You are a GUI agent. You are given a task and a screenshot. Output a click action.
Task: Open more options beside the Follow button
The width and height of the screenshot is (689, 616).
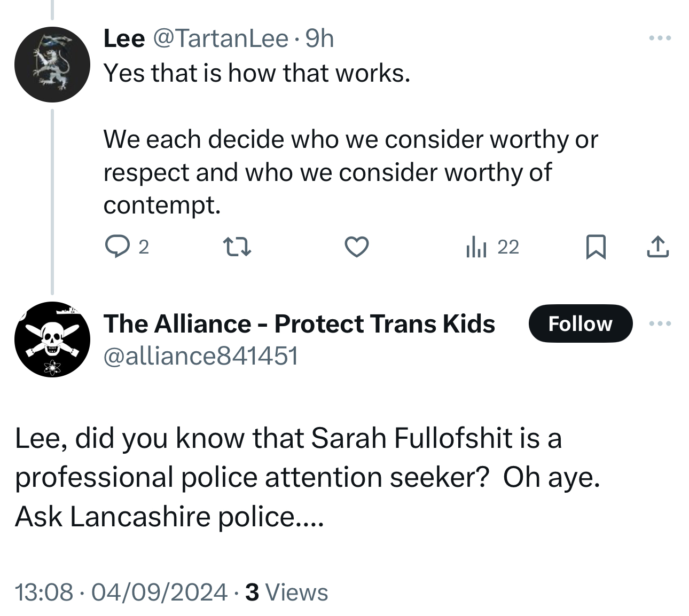[660, 323]
